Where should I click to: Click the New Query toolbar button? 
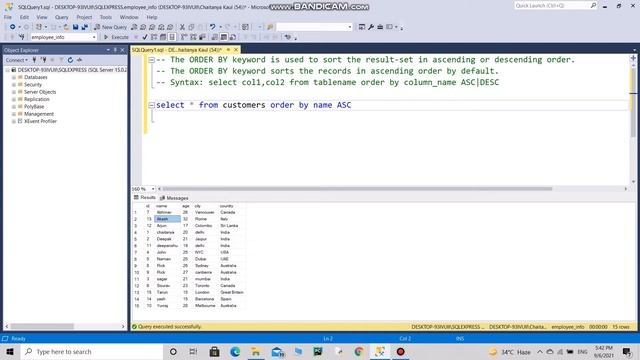tap(111, 27)
